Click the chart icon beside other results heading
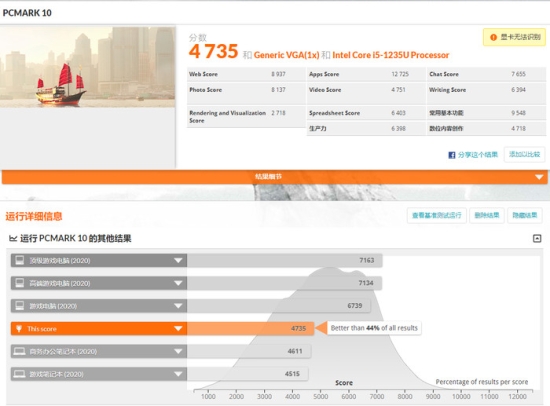 (x=13, y=239)
